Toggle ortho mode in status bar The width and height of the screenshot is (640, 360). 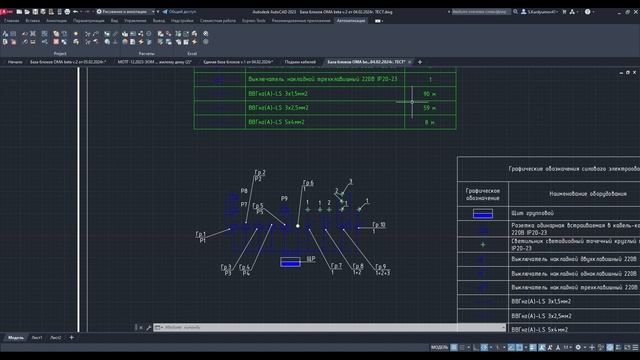(x=476, y=347)
